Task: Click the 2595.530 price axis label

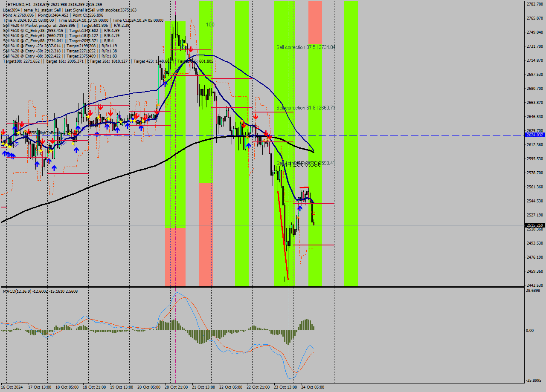Action: tap(535, 159)
